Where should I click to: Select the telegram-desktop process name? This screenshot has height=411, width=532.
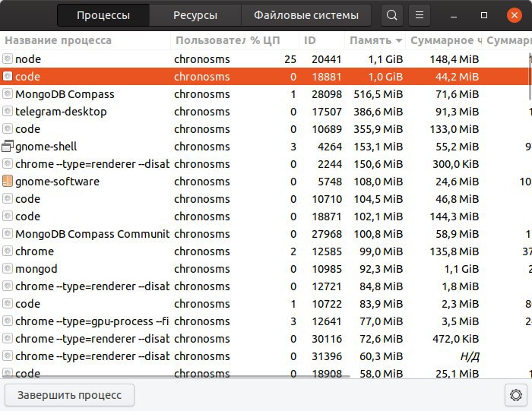tap(61, 112)
